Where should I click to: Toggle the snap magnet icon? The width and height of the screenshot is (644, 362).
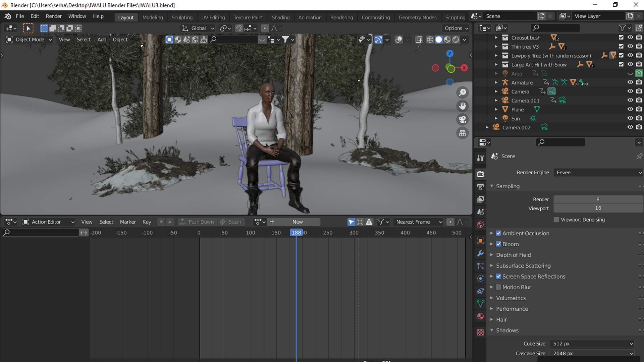coord(239,28)
